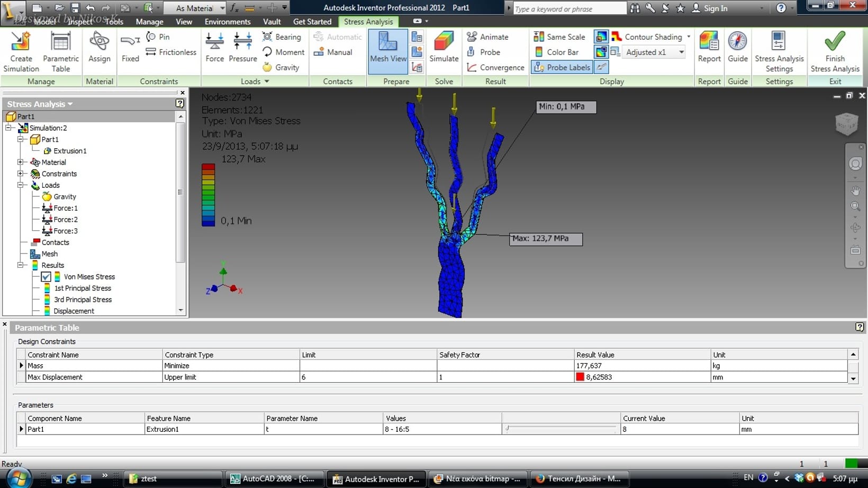Switch to the Environments ribbon tab
The width and height of the screenshot is (868, 488).
click(228, 22)
